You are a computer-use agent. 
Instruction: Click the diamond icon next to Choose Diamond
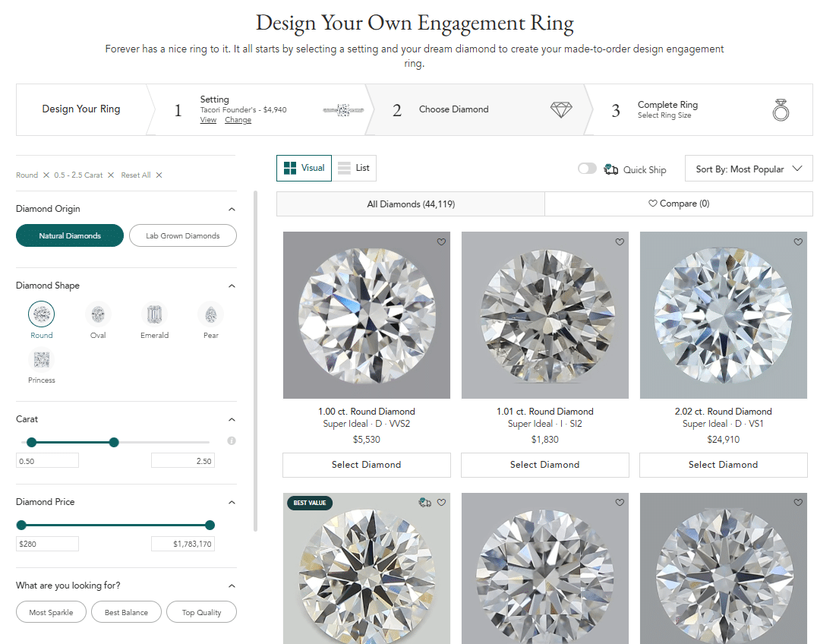click(x=561, y=109)
